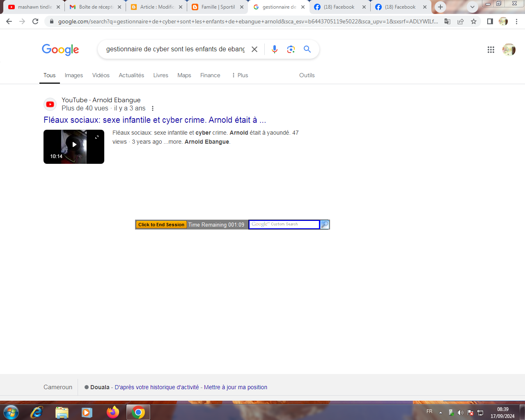Share this page via address bar icon
525x420 pixels.
coord(461,21)
